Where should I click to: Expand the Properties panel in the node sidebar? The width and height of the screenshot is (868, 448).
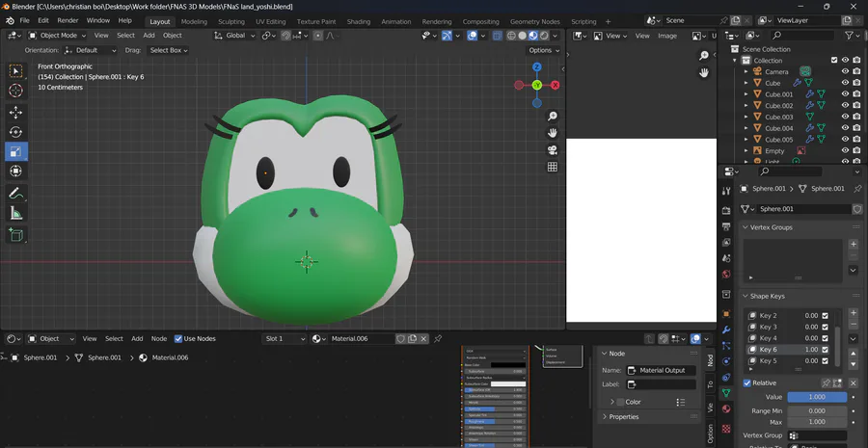pyautogui.click(x=604, y=416)
